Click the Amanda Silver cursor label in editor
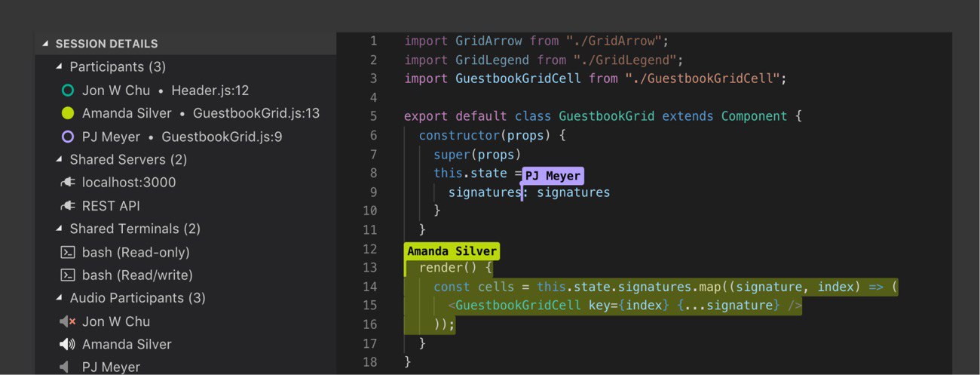Screen dimensions: 980x375 coord(452,251)
